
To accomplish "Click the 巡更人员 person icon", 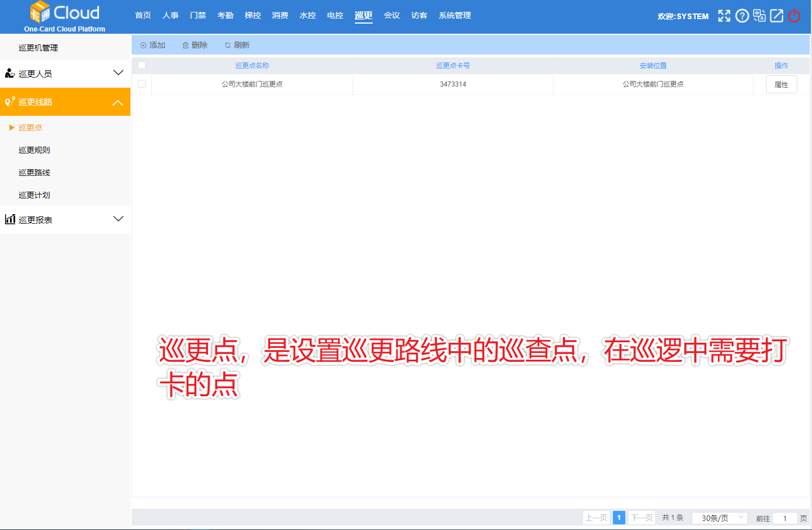I will 10,73.
